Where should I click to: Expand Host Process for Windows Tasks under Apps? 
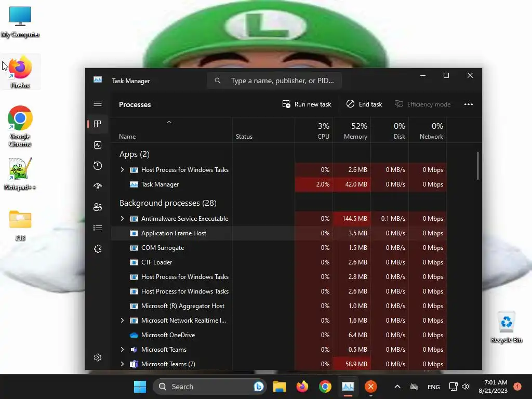[122, 170]
